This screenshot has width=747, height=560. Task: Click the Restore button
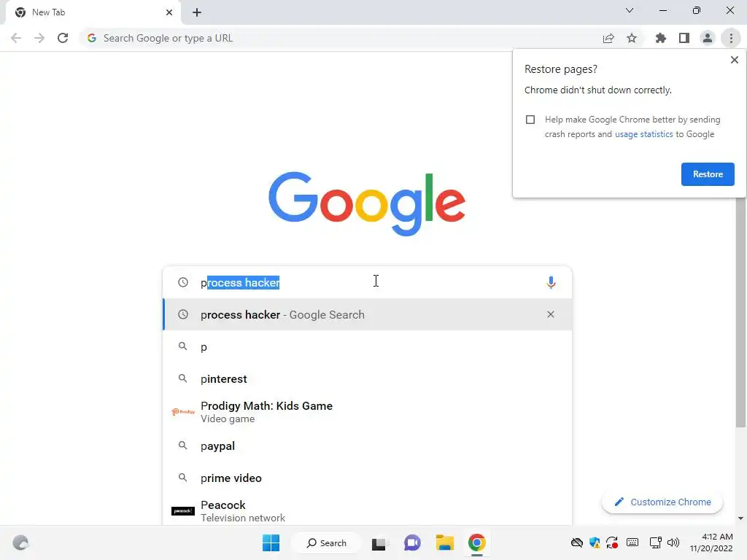(708, 174)
